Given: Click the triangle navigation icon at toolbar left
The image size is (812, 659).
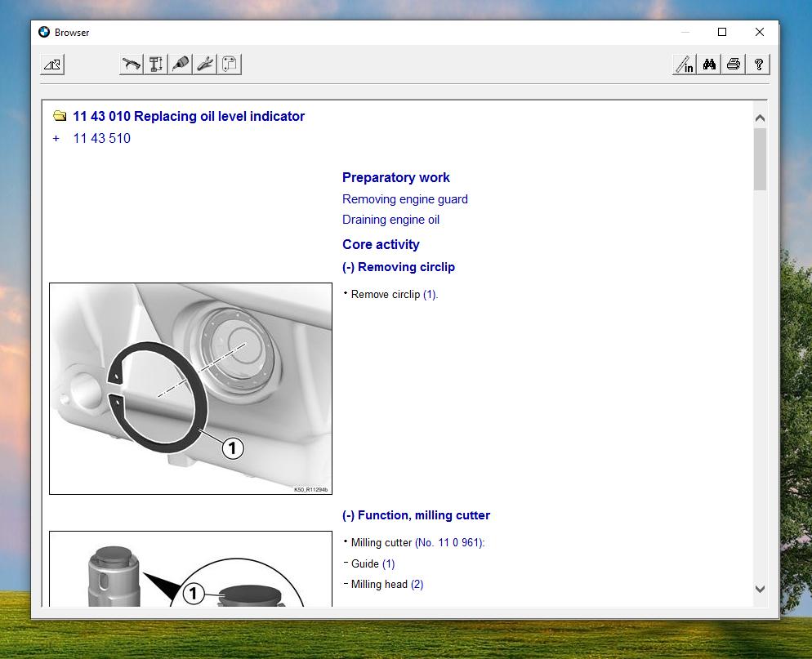Looking at the screenshot, I should pyautogui.click(x=52, y=65).
